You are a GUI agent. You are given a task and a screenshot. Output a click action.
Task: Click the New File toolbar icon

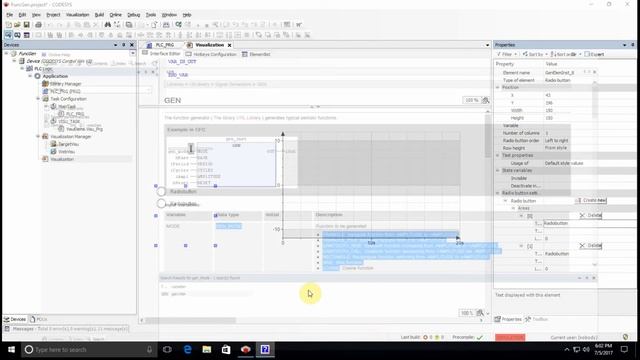click(8, 25)
